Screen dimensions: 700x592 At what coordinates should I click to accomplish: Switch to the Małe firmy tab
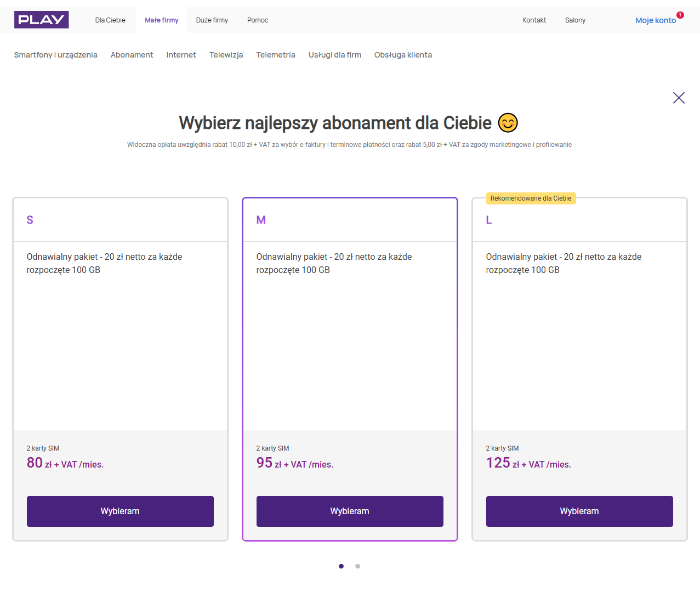click(x=162, y=20)
